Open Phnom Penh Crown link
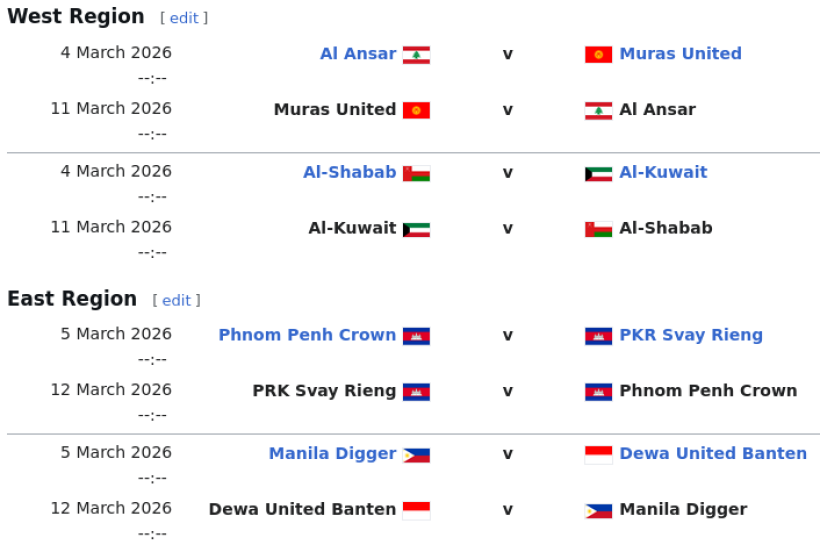Viewport: 820px width, 552px height. tap(307, 335)
